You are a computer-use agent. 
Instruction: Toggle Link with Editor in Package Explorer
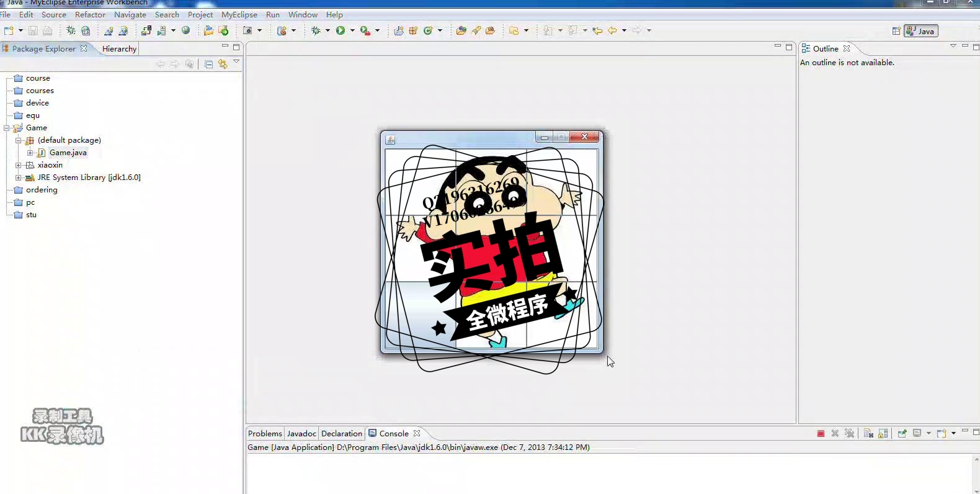coord(223,64)
